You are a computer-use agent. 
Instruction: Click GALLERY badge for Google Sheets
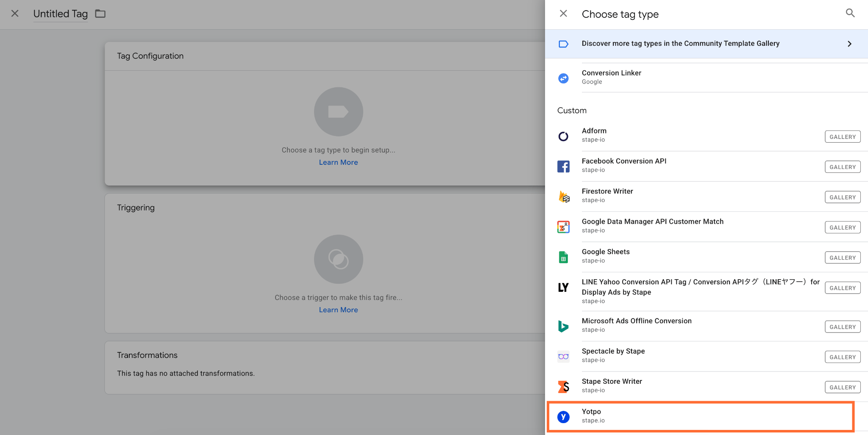[843, 258]
